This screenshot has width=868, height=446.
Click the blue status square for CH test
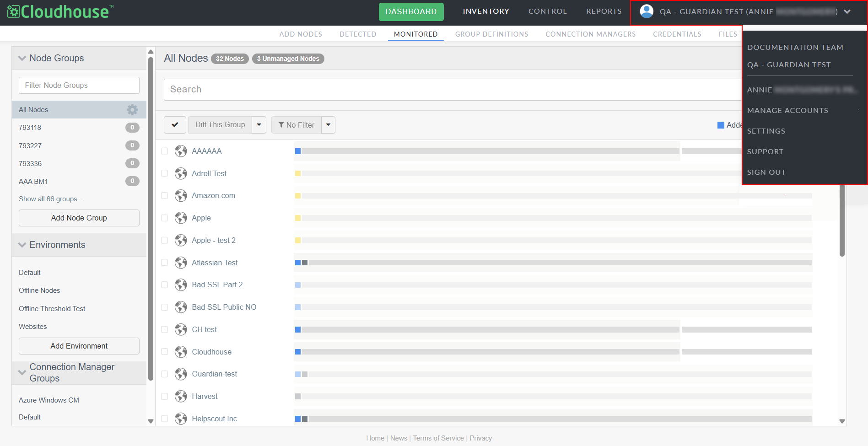coord(298,330)
